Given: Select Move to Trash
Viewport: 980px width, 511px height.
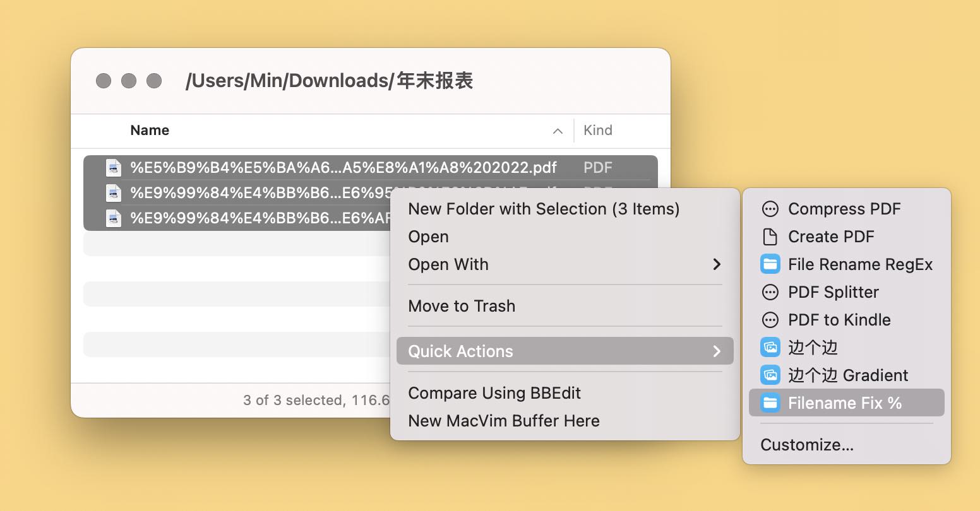Looking at the screenshot, I should coord(565,306).
